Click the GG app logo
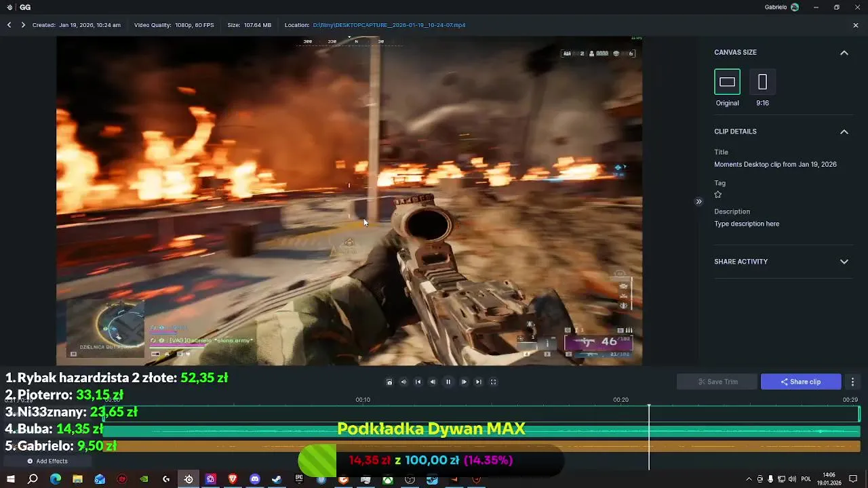The image size is (868, 488). [x=18, y=7]
